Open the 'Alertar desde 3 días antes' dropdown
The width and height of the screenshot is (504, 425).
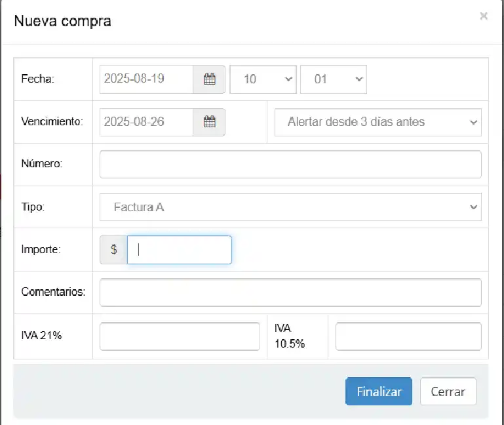pos(378,122)
